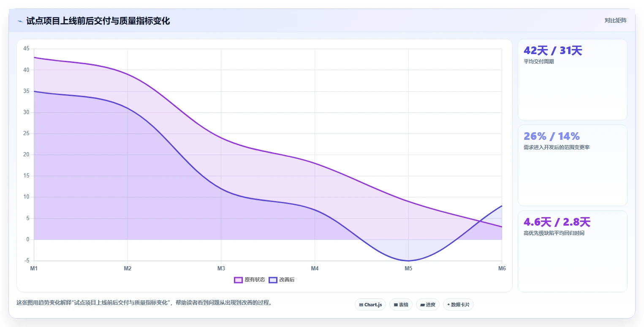Toggle the 改善后 legend entry
Image resolution: width=644 pixels, height=327 pixels.
click(282, 280)
